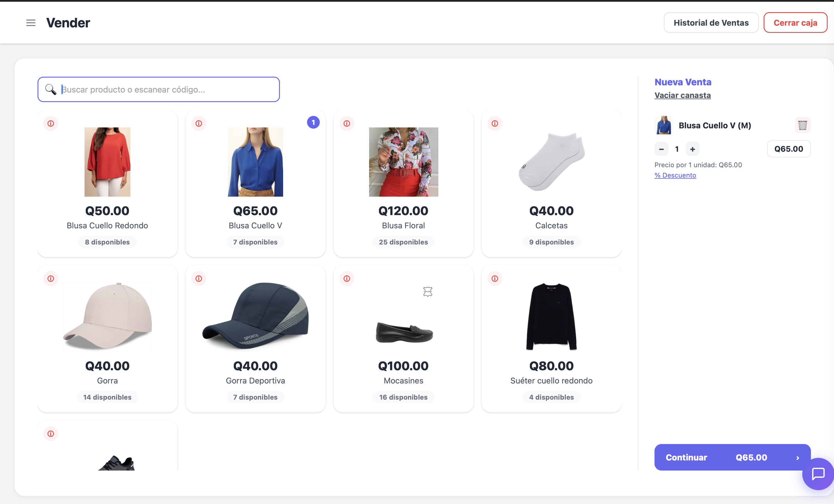The width and height of the screenshot is (834, 504).
Task: Open the chat support bubble
Action: pos(818,473)
